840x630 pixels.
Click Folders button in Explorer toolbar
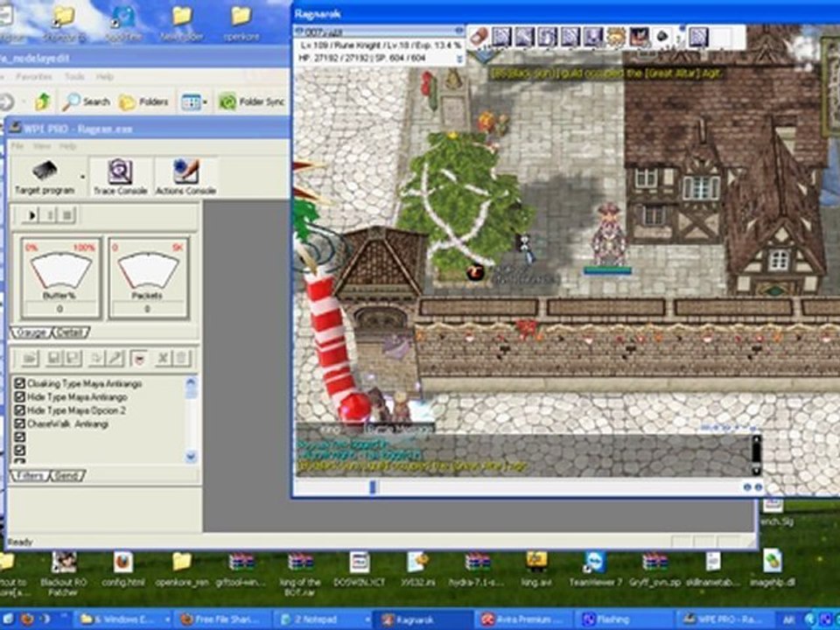[143, 101]
